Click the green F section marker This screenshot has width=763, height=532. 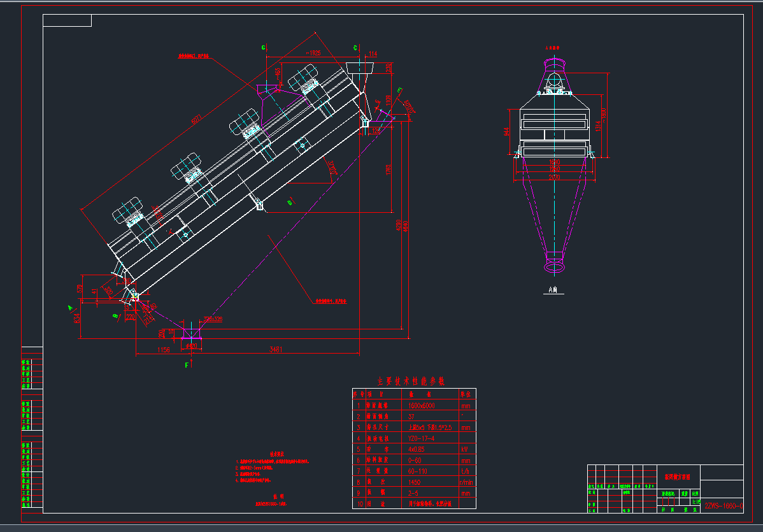click(x=187, y=365)
